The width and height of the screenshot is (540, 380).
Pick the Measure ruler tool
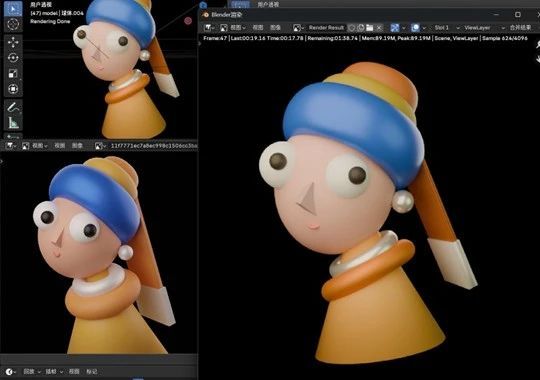click(x=13, y=123)
